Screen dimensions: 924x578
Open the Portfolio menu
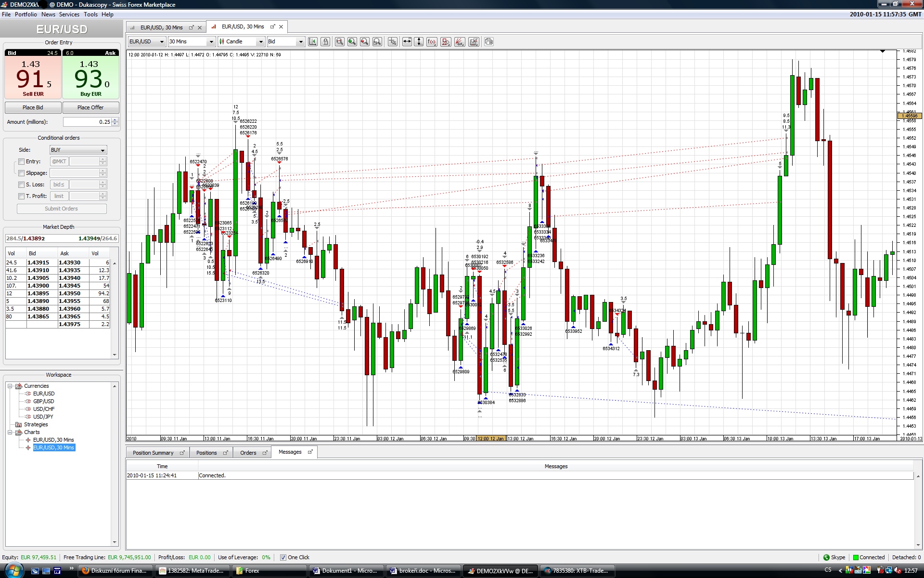coord(26,14)
